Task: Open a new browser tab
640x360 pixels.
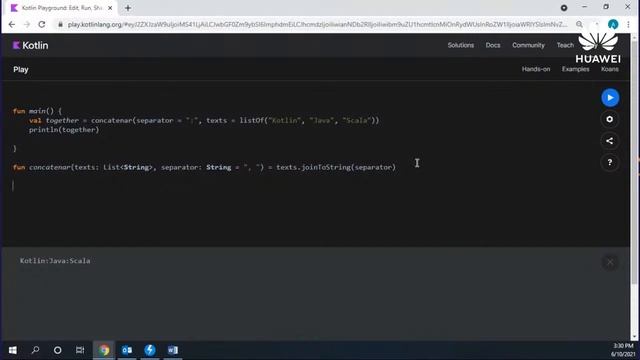Action: (128, 8)
